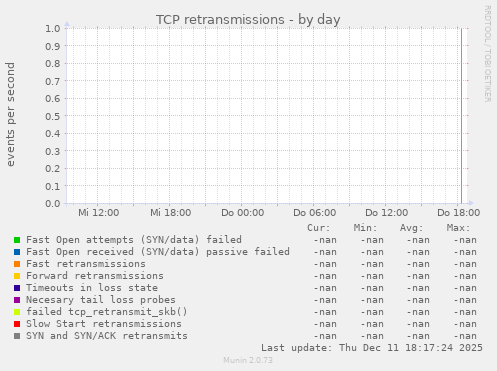Click the green Fast Open attempts legend swatch

click(x=17, y=240)
